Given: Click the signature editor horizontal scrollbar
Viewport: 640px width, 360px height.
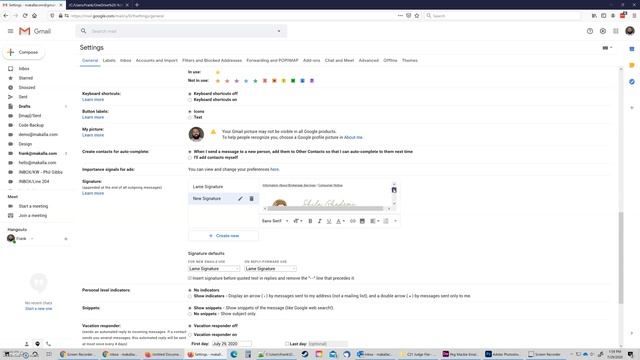Looking at the screenshot, I should coord(325,209).
